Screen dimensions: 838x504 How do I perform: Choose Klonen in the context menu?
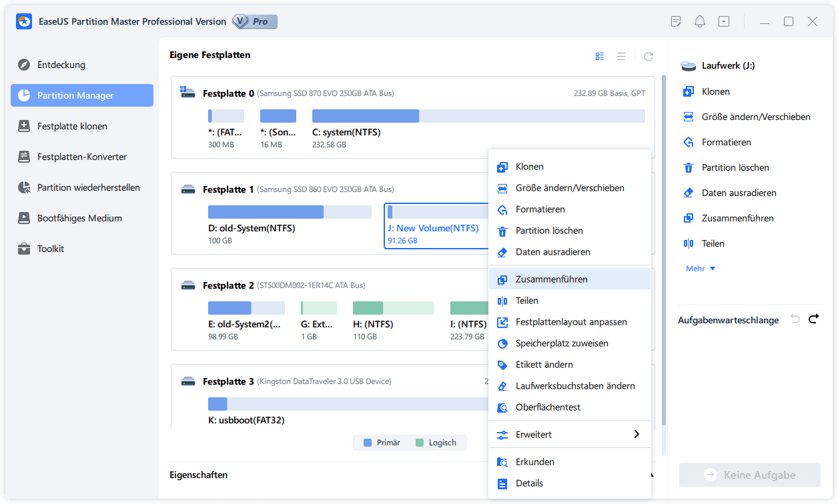(570, 167)
